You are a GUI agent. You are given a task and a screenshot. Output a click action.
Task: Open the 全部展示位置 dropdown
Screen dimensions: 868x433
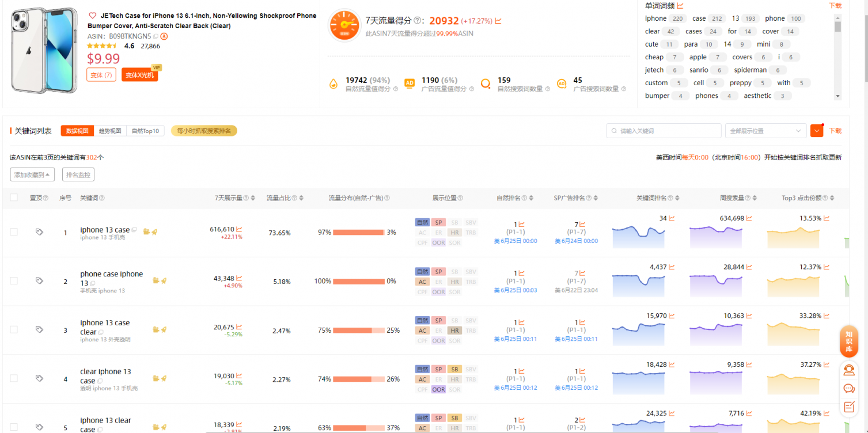tap(765, 131)
